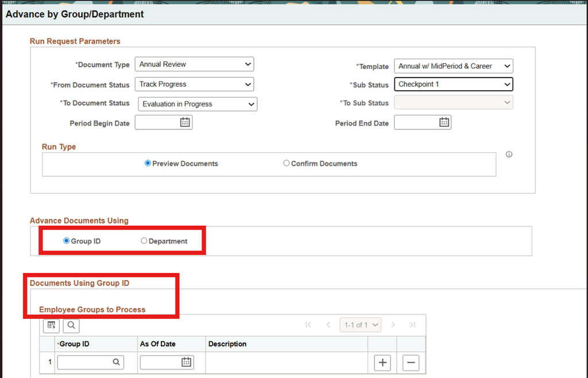Click Description column header
588x378 pixels.
pyautogui.click(x=227, y=344)
